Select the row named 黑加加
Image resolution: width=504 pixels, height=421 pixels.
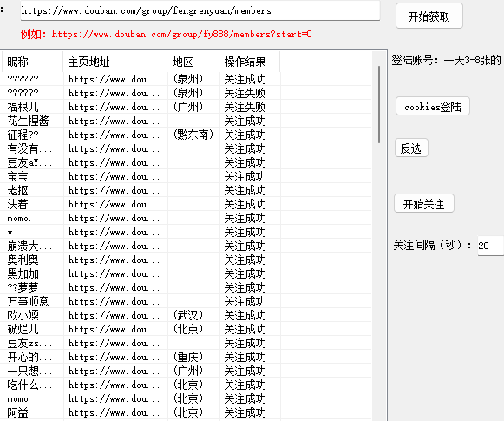187,273
